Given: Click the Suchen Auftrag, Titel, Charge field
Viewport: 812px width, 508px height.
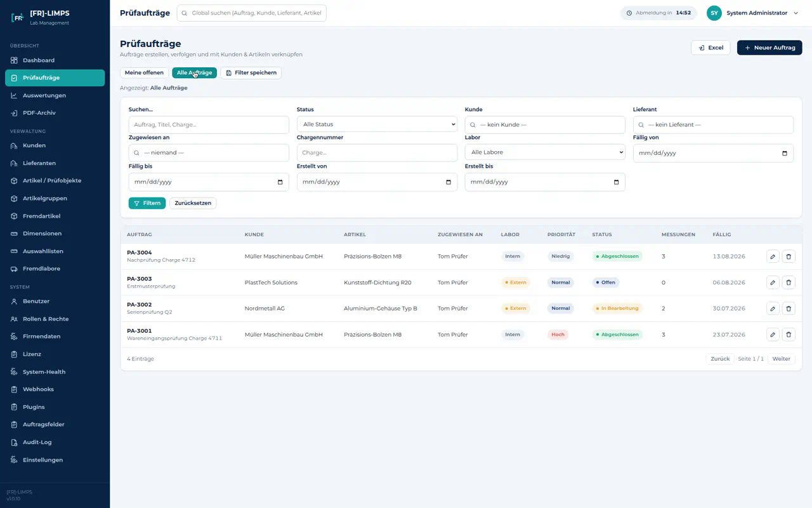Looking at the screenshot, I should click(209, 124).
